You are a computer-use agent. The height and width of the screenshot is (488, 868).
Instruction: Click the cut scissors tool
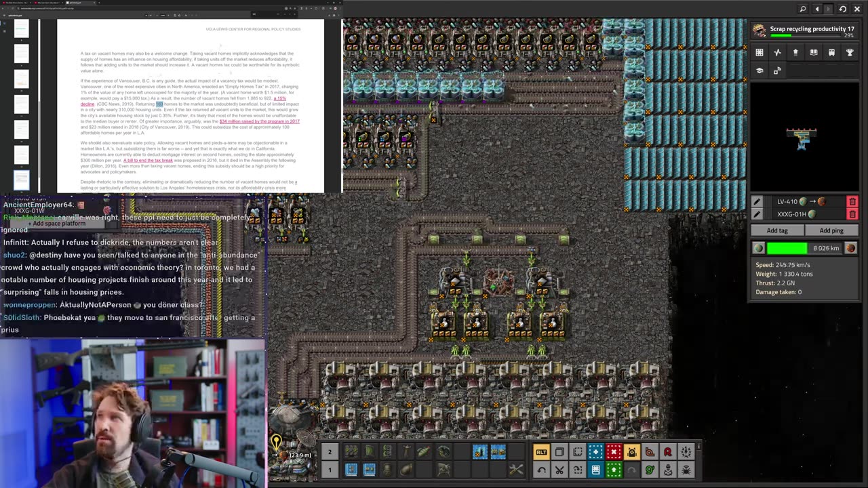[559, 470]
